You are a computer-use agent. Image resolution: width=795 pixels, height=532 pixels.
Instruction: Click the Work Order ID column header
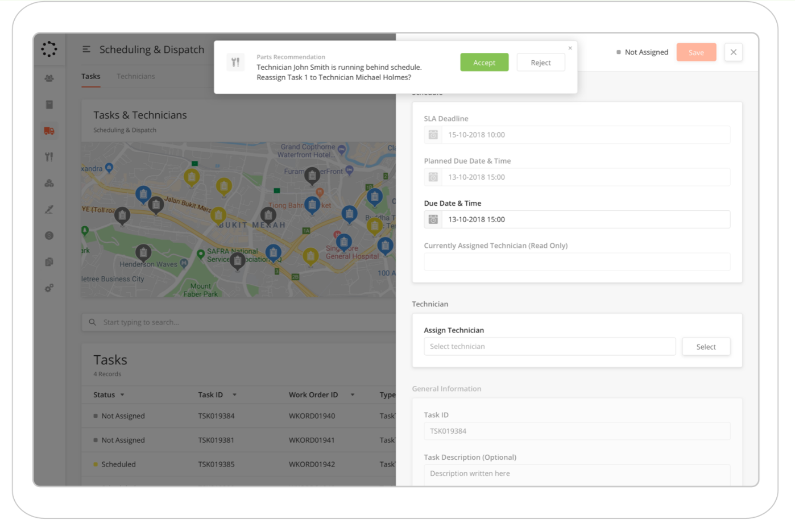313,395
